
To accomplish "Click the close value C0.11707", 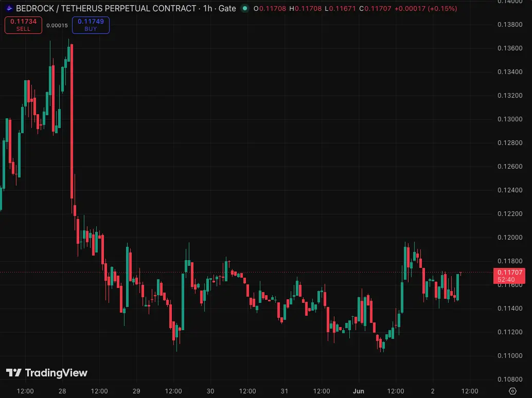I will [x=375, y=8].
